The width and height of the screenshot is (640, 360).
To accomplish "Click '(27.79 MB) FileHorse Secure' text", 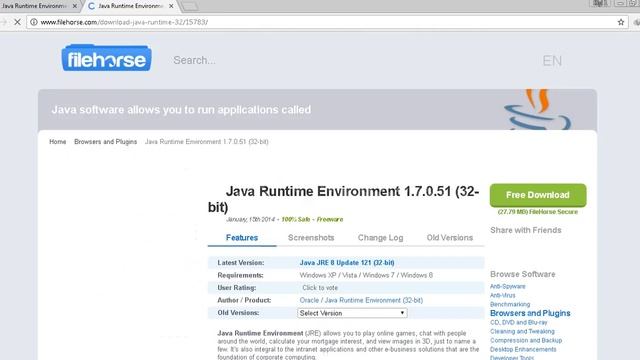I will (538, 212).
